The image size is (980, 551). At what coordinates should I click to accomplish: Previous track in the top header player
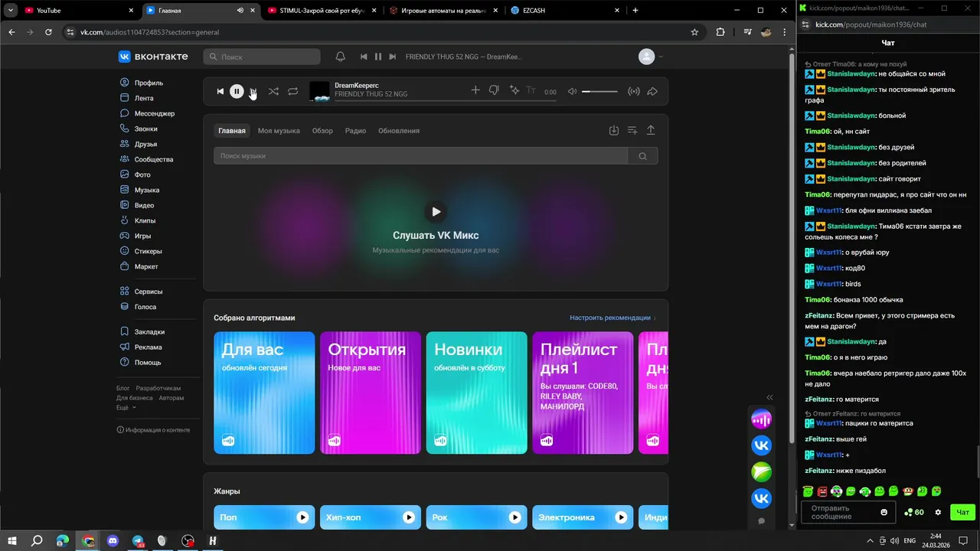tap(364, 57)
